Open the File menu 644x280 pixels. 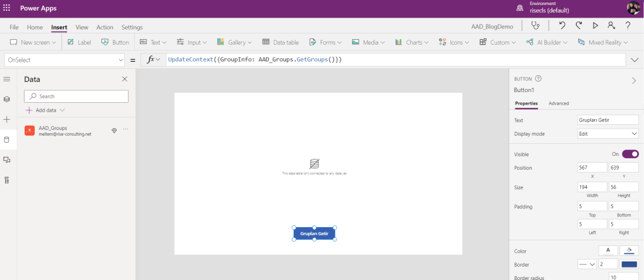14,27
